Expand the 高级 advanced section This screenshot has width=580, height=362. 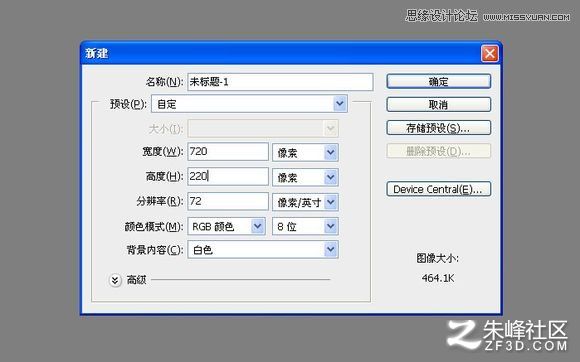pos(115,280)
